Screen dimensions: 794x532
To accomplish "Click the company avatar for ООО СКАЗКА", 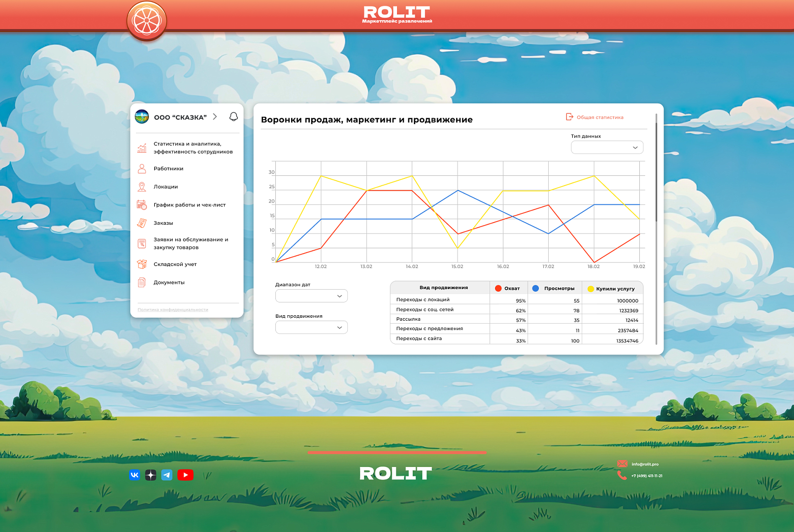I will pos(142,117).
